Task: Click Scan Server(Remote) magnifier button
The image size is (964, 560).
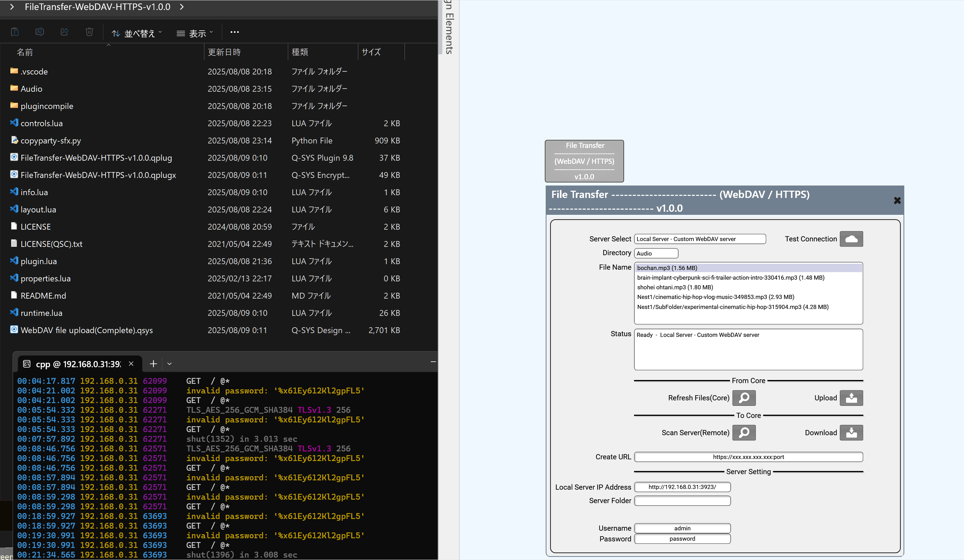Action: [744, 433]
